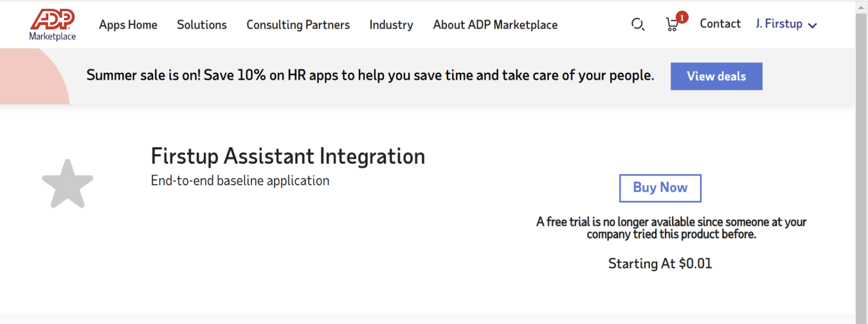
Task: Open the Solutions menu item
Action: [x=202, y=25]
